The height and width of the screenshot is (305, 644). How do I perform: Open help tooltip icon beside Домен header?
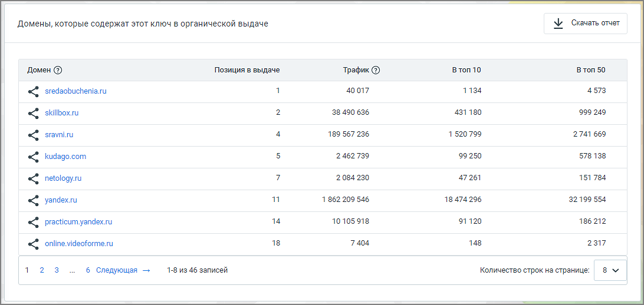pyautogui.click(x=58, y=70)
